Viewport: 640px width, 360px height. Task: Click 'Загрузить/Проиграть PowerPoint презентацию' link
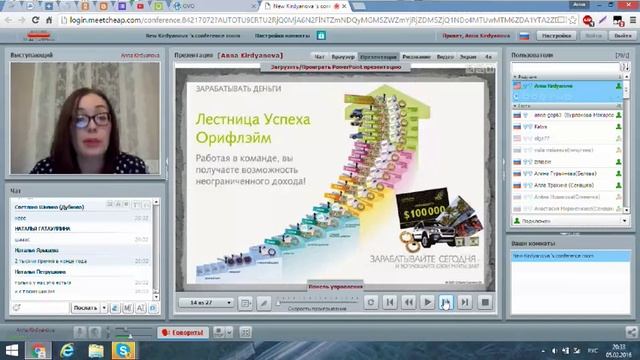pyautogui.click(x=336, y=67)
